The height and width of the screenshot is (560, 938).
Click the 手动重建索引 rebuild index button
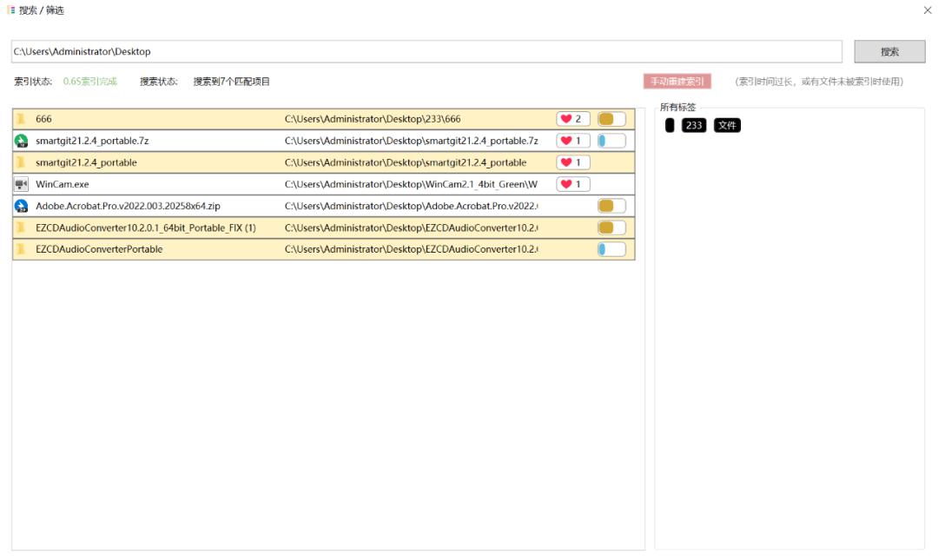[677, 82]
